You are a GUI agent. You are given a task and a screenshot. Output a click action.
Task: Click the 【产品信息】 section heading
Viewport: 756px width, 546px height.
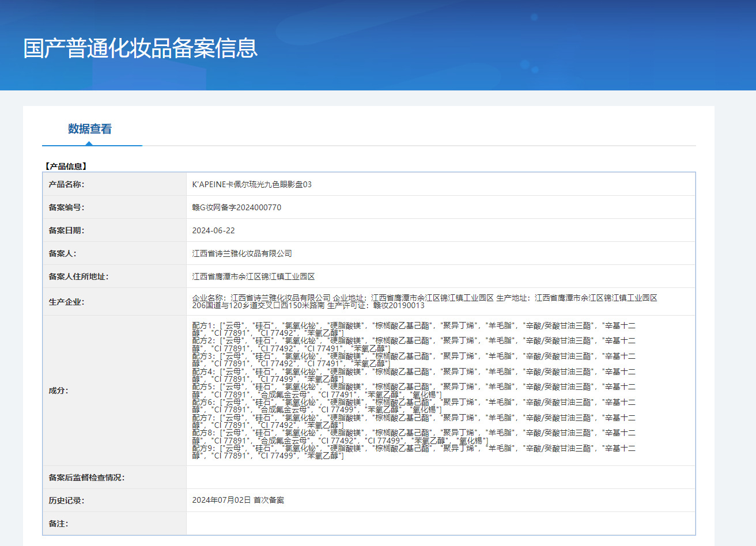coord(66,166)
